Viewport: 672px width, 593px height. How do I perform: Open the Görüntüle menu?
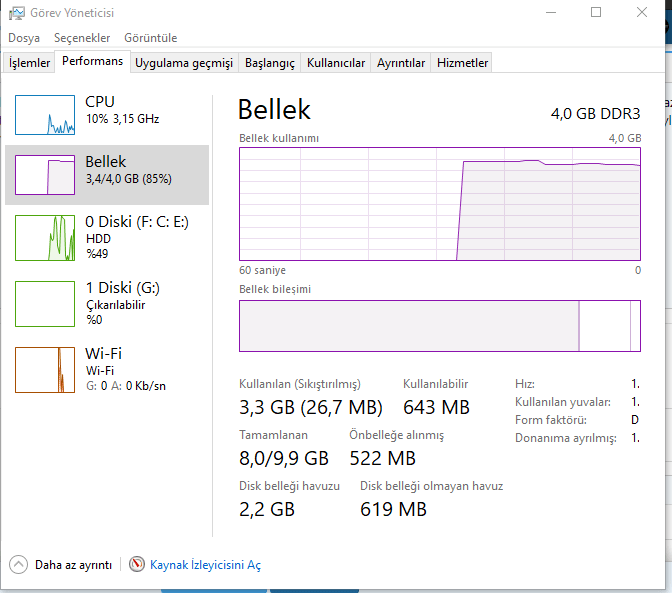(150, 38)
